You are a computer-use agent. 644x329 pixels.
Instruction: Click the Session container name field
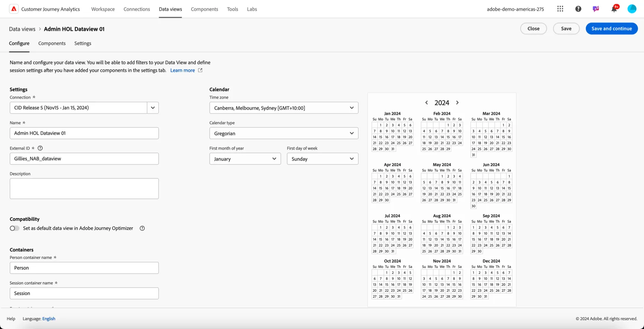84,293
